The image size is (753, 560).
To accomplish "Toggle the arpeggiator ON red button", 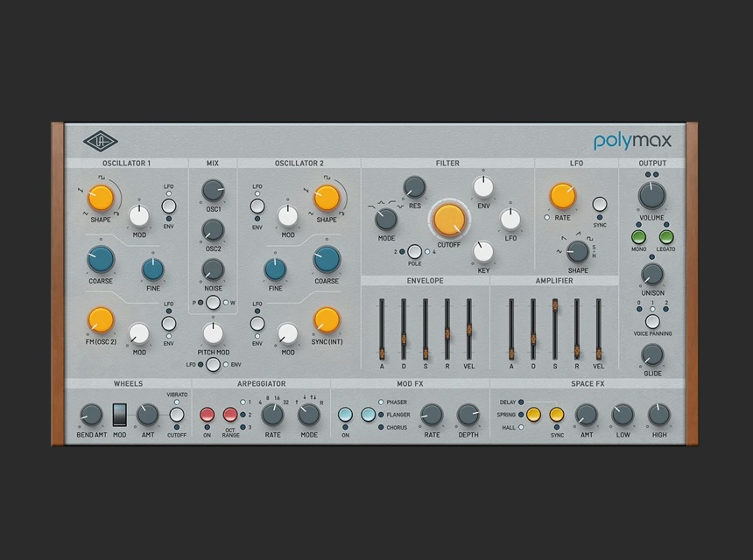I will [207, 415].
